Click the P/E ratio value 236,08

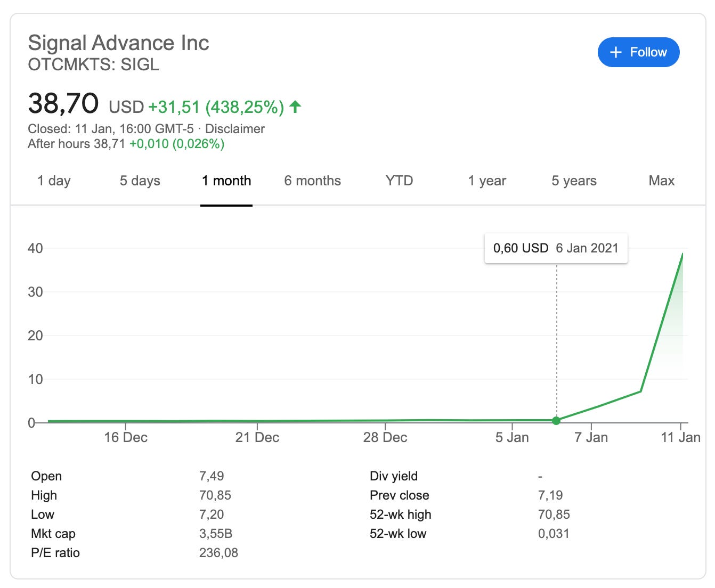pos(218,553)
